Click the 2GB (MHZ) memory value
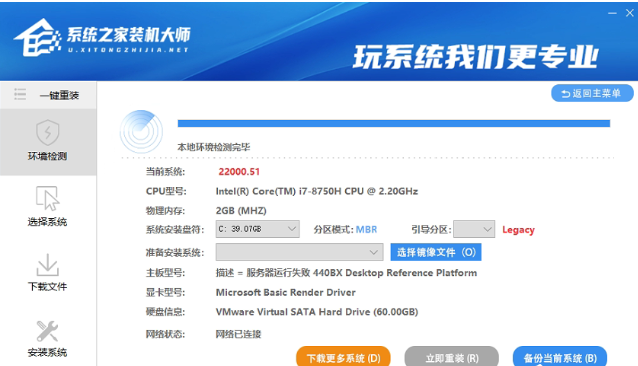Image resolution: width=638 pixels, height=366 pixels. point(241,211)
